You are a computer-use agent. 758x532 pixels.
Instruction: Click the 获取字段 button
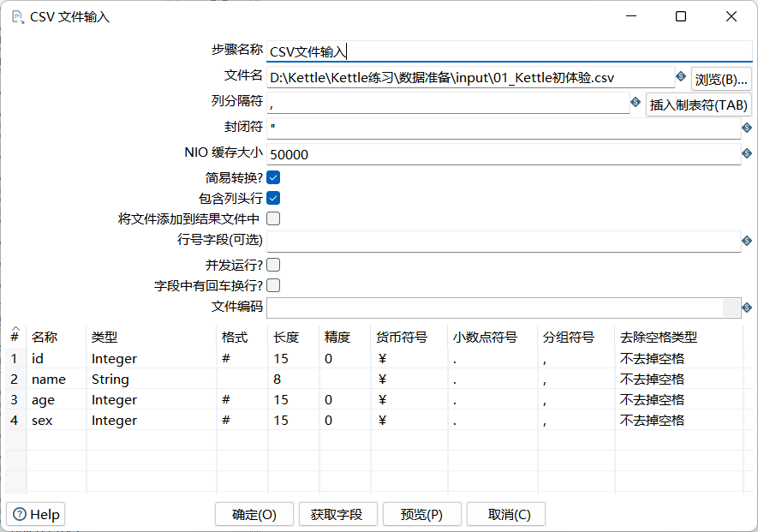[337, 514]
